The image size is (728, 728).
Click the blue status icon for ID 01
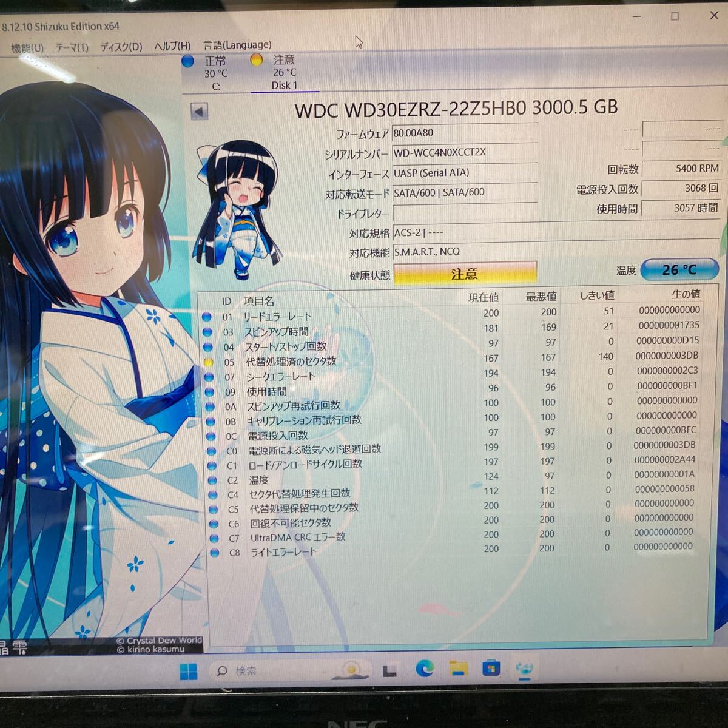pos(207,317)
